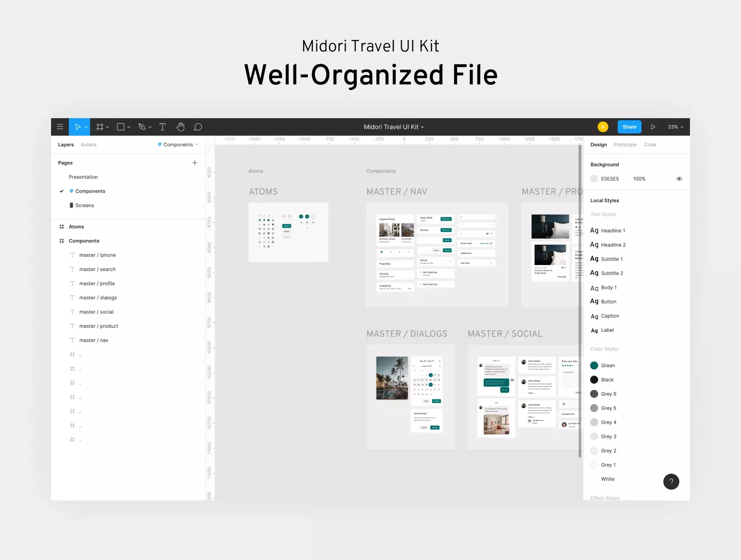Viewport: 741px width, 560px height.
Task: Select the master / dialogs layer
Action: click(x=98, y=298)
